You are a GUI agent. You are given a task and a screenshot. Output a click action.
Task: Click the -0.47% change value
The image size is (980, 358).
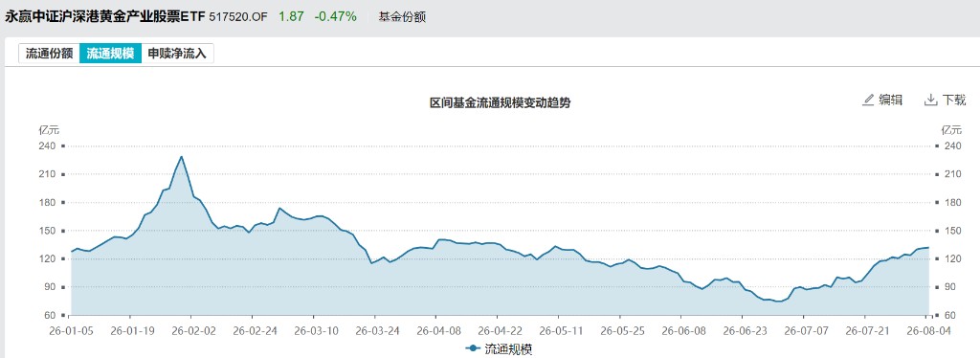coord(336,17)
